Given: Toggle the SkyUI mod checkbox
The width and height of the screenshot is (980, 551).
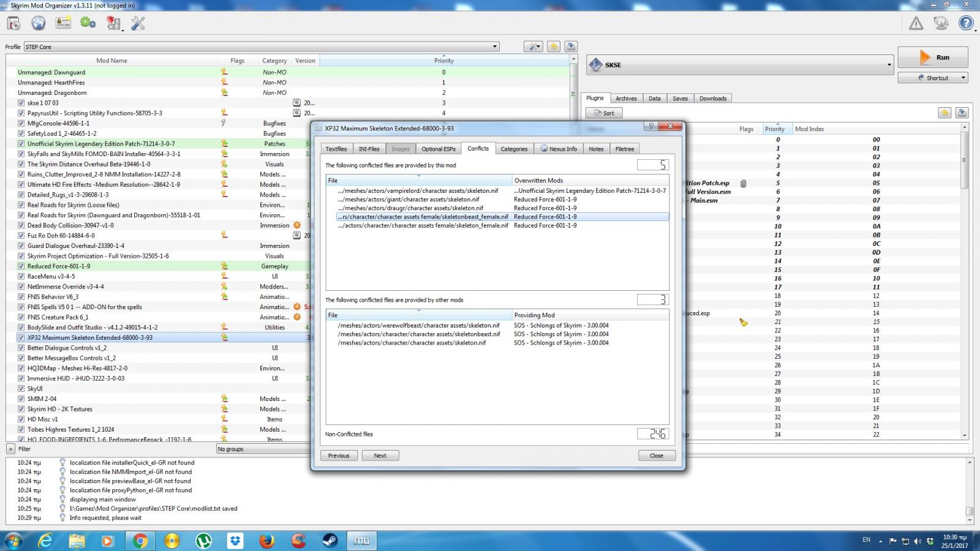Looking at the screenshot, I should pos(21,389).
